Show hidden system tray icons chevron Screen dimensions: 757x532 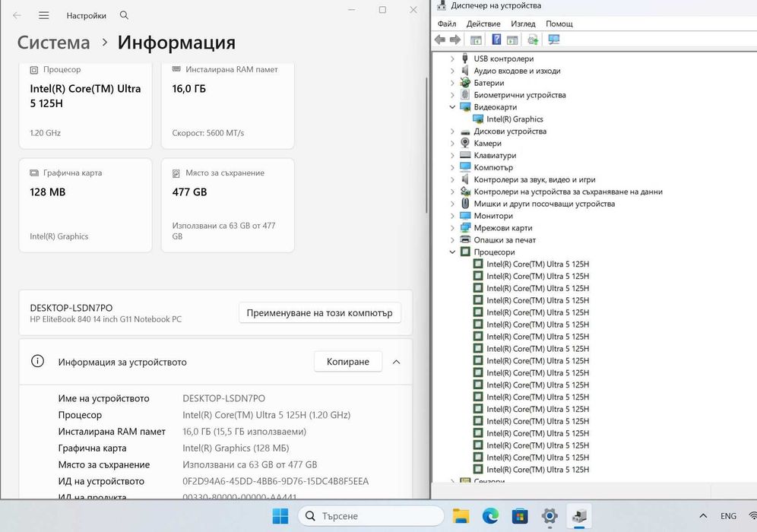(703, 516)
